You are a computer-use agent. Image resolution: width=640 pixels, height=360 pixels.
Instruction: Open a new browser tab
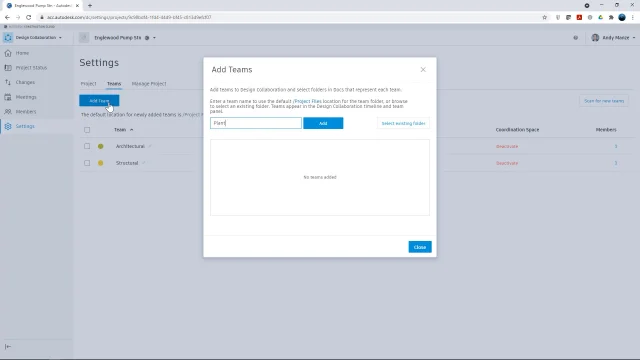[x=90, y=6]
